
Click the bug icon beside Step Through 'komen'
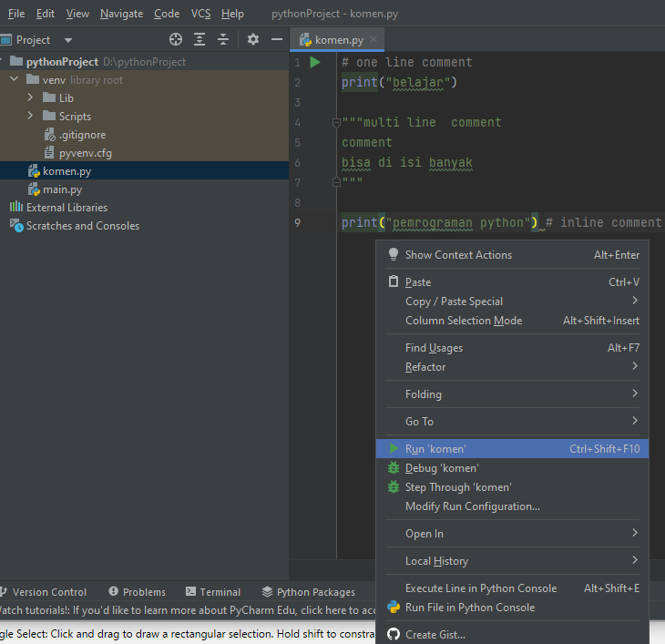click(394, 486)
